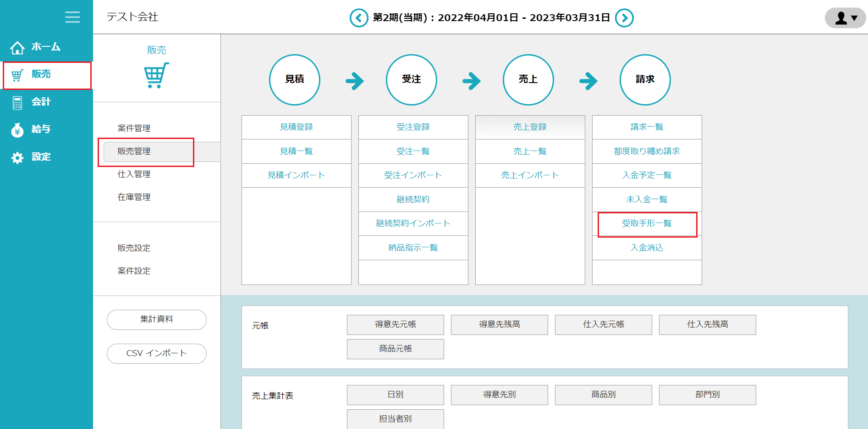The width and height of the screenshot is (868, 429).
Task: Select the 見積 circle step
Action: pyautogui.click(x=295, y=79)
